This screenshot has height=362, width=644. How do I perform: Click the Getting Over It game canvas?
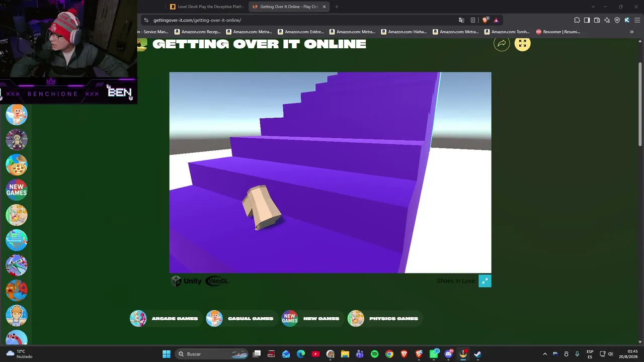(330, 172)
